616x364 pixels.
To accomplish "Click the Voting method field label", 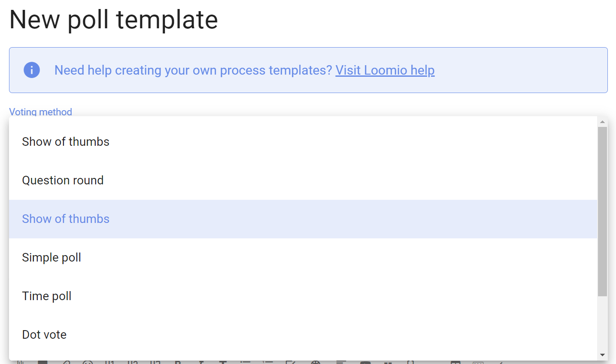I will 40,111.
